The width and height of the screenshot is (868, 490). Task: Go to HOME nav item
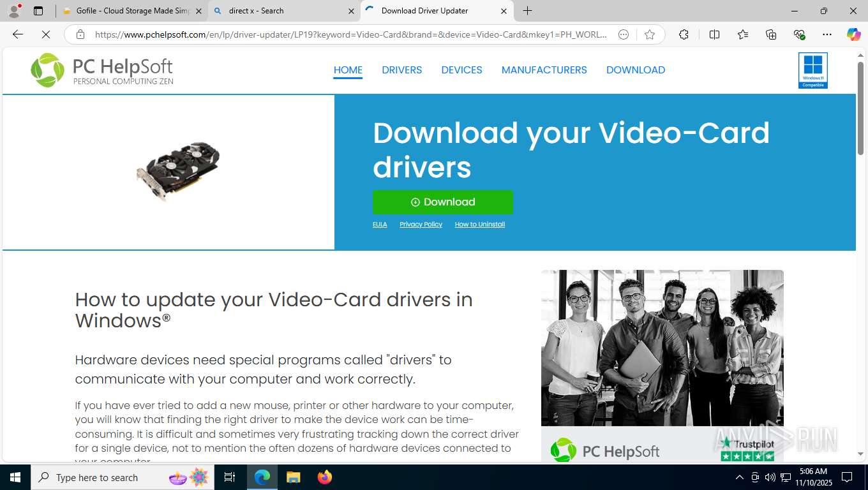pyautogui.click(x=348, y=70)
